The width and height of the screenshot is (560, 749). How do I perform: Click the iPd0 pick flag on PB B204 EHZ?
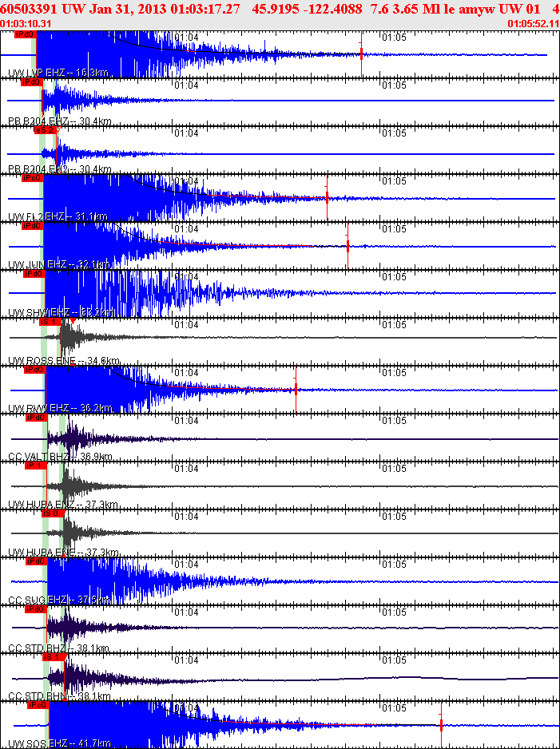click(x=32, y=82)
